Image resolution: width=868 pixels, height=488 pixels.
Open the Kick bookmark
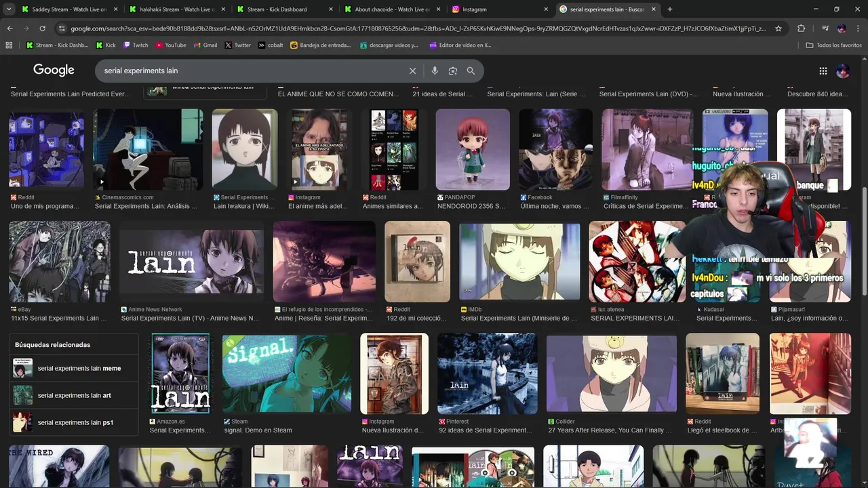point(106,45)
